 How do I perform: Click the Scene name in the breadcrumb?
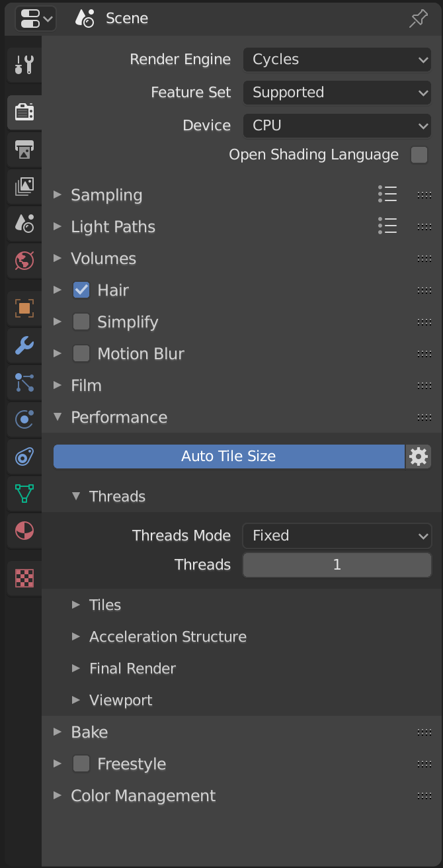coord(126,18)
